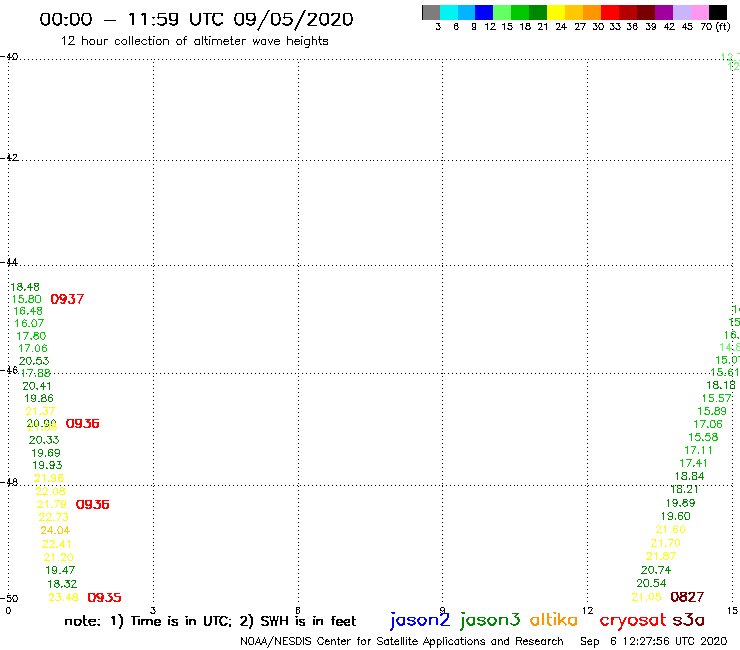Click the yellow swatch in the color scale
The height and width of the screenshot is (650, 740).
tap(556, 12)
